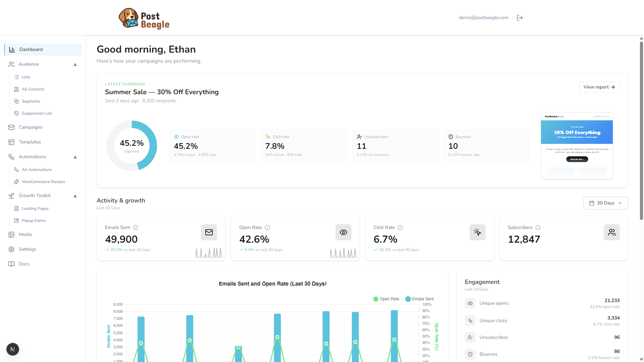This screenshot has height=362, width=644.
Task: Click the Unsubscribes 11 stat card
Action: tap(395, 146)
